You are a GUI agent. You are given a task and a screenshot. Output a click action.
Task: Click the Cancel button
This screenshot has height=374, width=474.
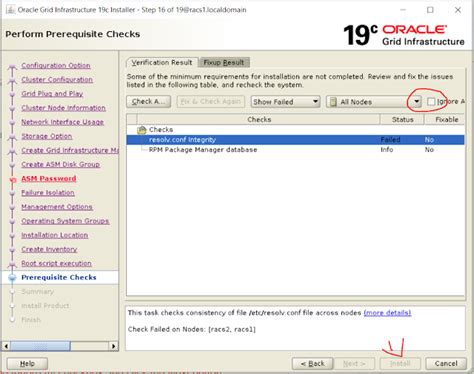446,363
